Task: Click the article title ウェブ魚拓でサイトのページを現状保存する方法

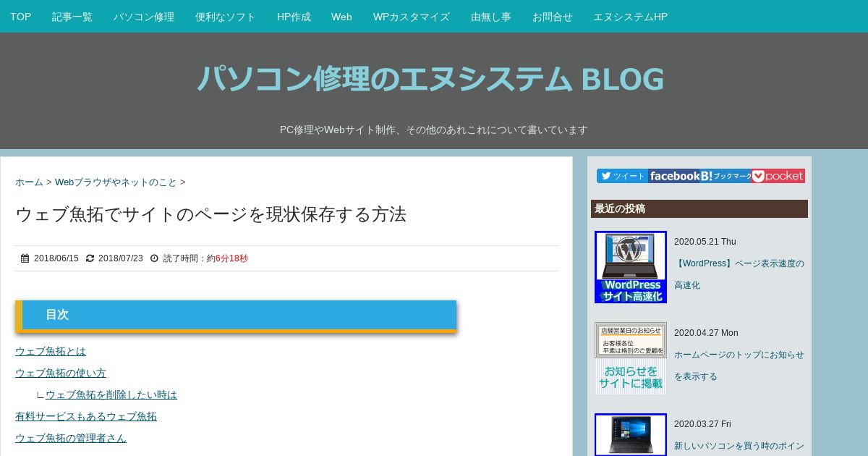Action: (x=210, y=214)
